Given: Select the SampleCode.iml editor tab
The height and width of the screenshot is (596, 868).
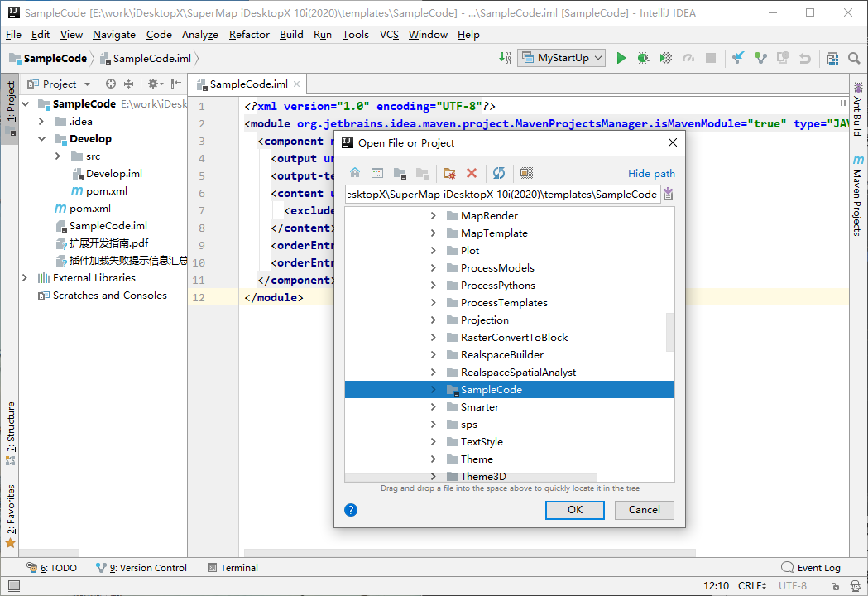Looking at the screenshot, I should click(247, 84).
